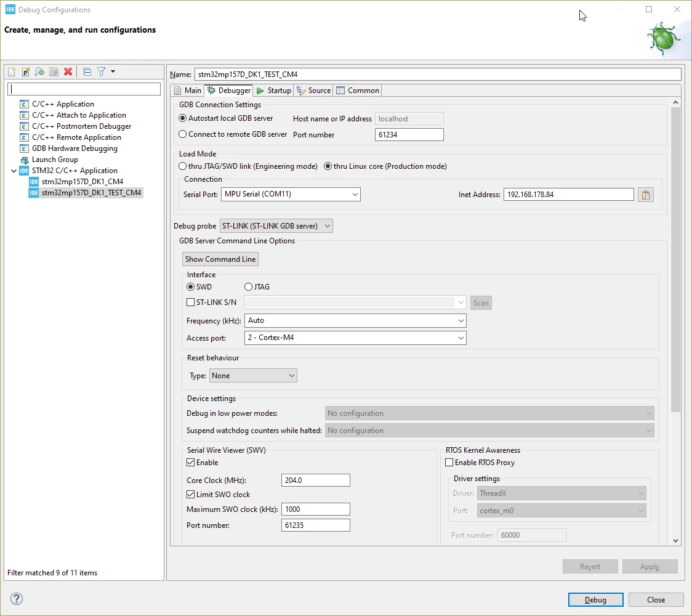Click the New prototype configuration icon
692x616 pixels.
(26, 71)
